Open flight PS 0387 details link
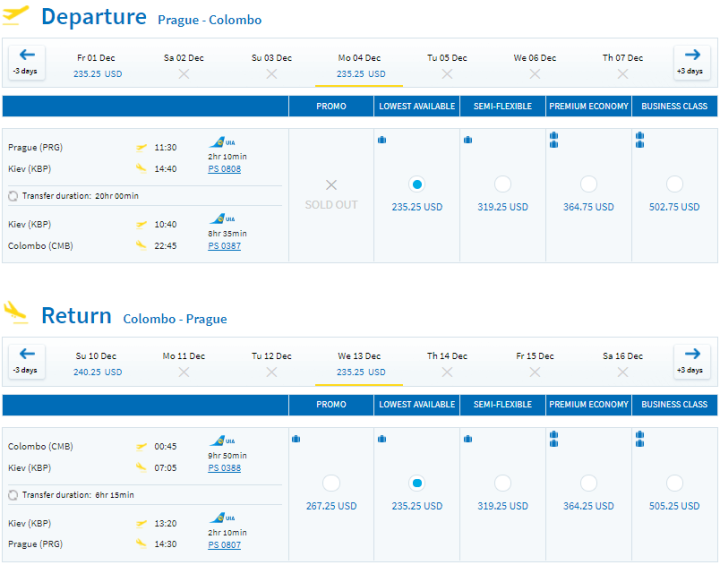This screenshot has height=565, width=720. coord(224,246)
